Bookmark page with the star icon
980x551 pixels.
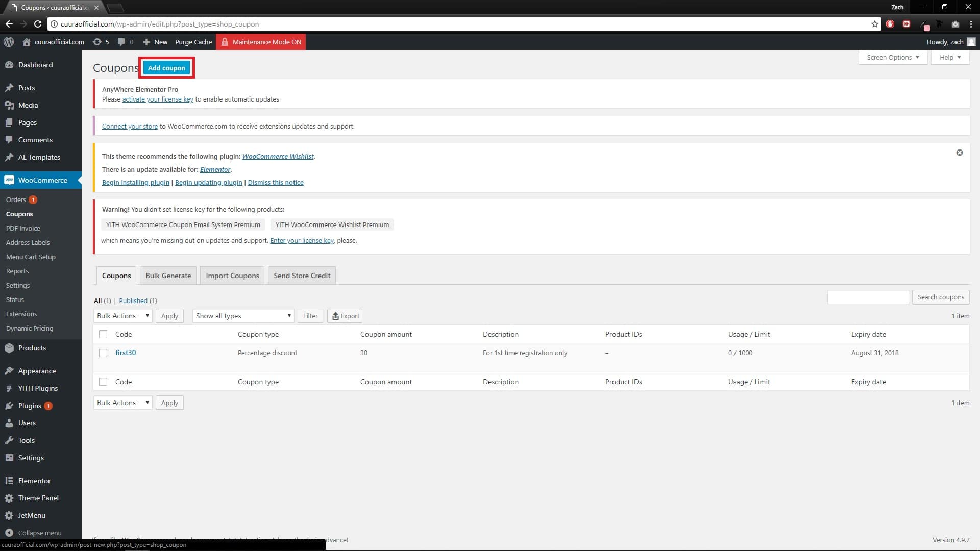(x=874, y=24)
